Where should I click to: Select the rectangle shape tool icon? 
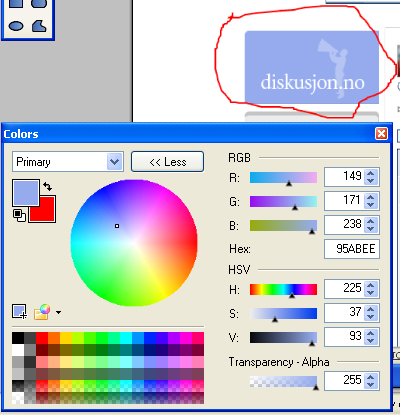pos(16,3)
